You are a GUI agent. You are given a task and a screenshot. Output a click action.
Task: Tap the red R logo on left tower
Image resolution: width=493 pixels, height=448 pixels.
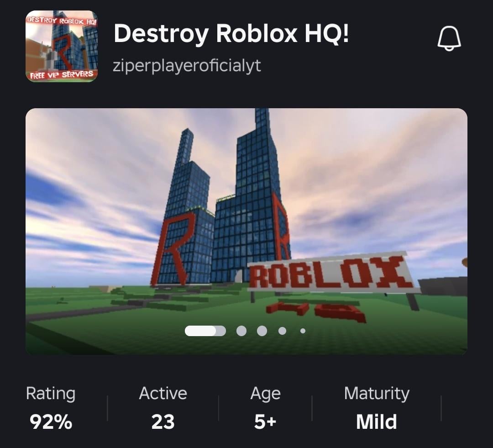173,248
